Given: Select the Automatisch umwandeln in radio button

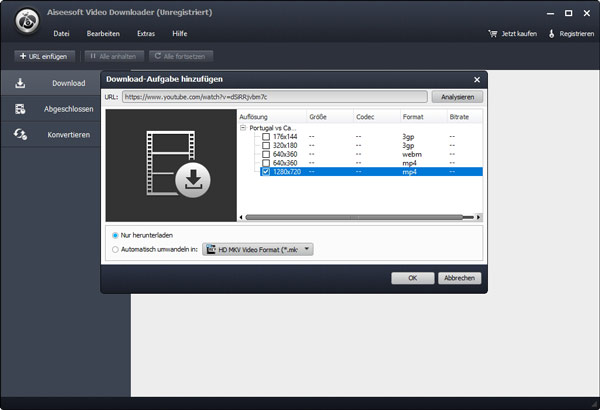Looking at the screenshot, I should coord(116,249).
